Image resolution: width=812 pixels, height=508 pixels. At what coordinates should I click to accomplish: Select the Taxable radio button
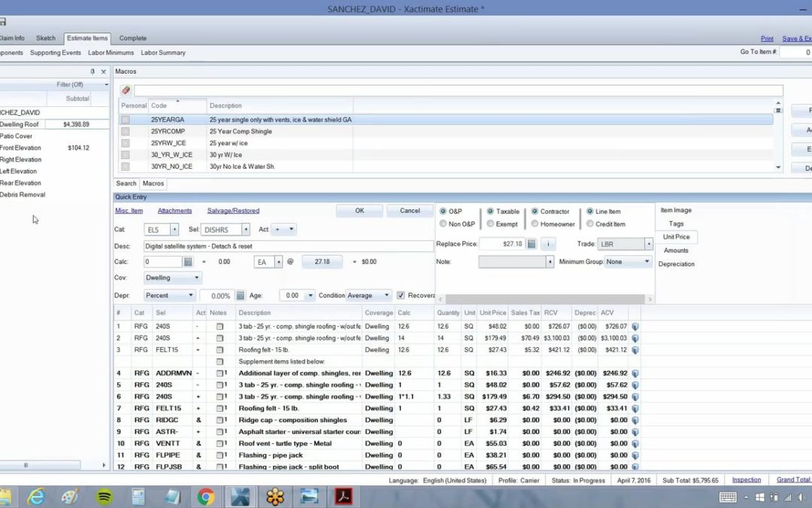(490, 211)
